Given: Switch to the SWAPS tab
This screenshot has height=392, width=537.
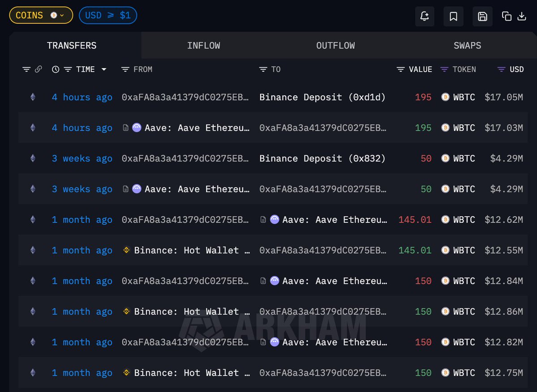Looking at the screenshot, I should 467,46.
